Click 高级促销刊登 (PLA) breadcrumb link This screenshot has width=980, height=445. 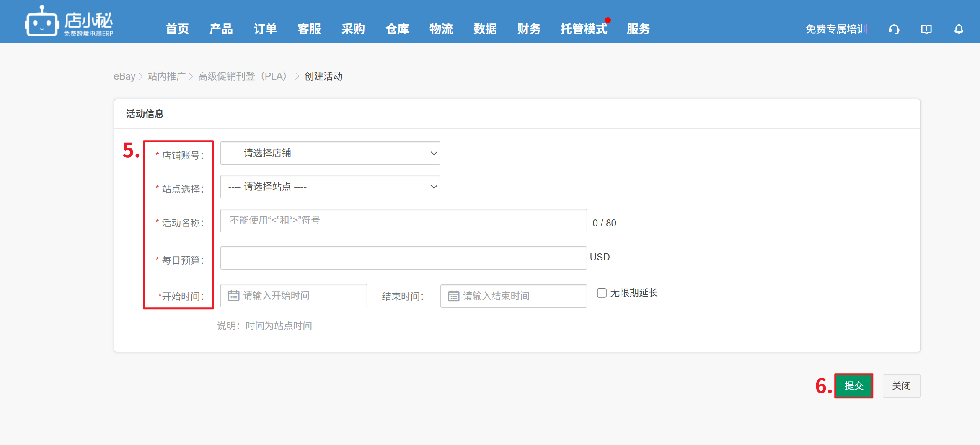tap(243, 76)
